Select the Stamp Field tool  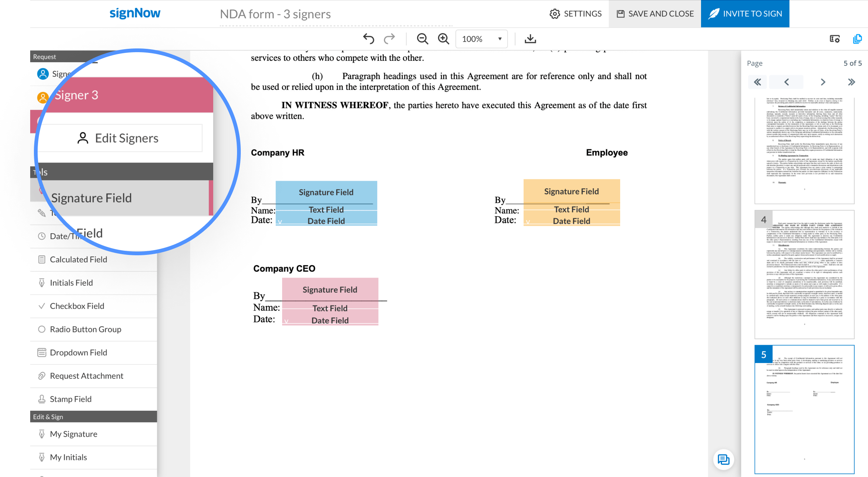pos(70,399)
